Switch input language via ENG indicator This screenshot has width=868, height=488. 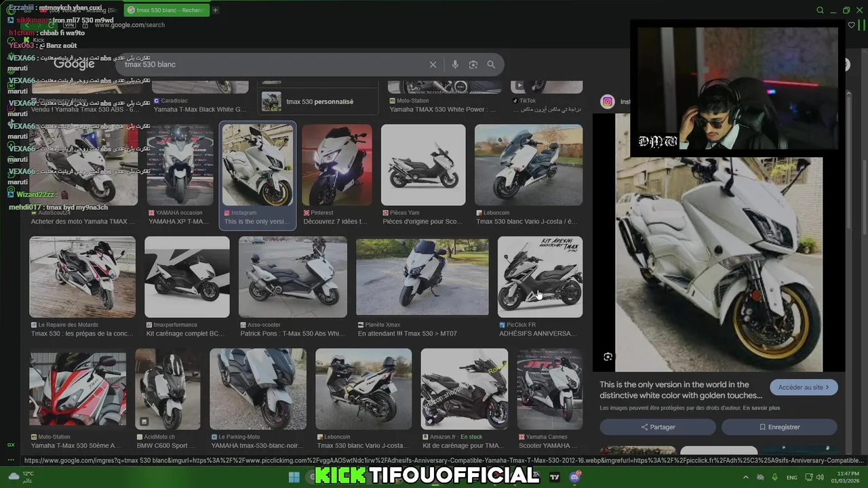791,477
